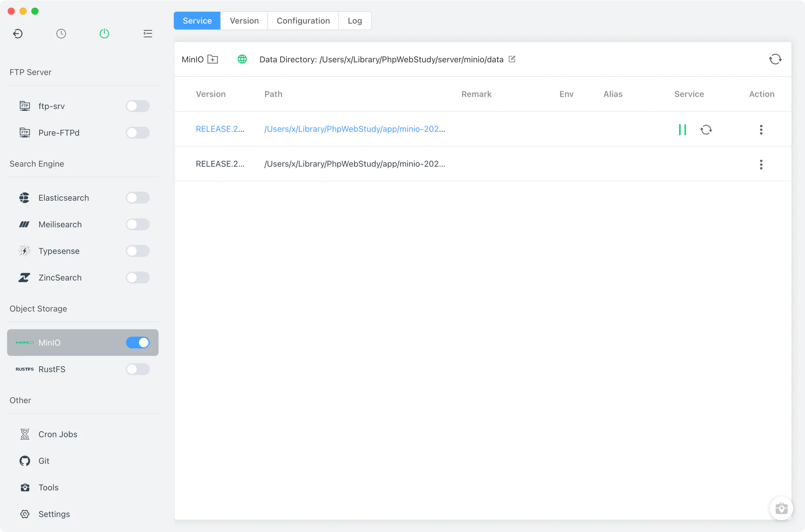The image size is (805, 532).
Task: Click the Tools toolbox icon
Action: 25,488
